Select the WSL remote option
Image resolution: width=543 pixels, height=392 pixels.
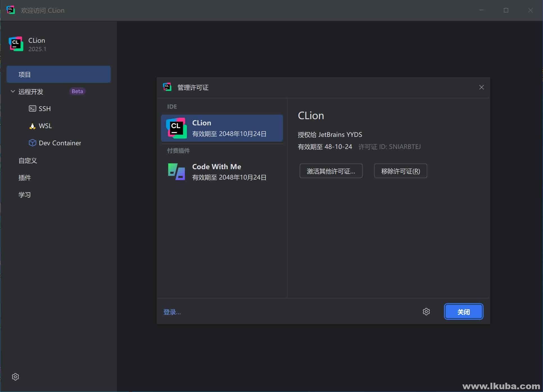pyautogui.click(x=45, y=126)
